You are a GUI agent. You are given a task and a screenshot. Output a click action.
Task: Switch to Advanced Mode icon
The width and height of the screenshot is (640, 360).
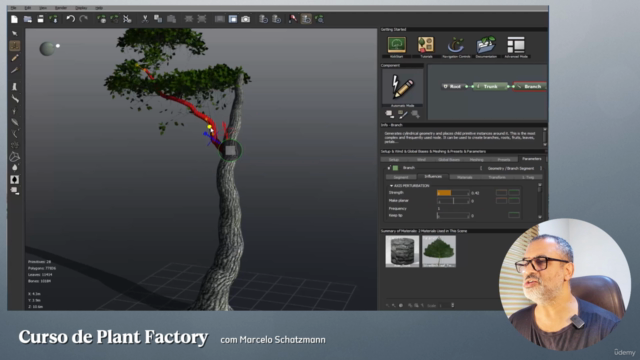[516, 45]
